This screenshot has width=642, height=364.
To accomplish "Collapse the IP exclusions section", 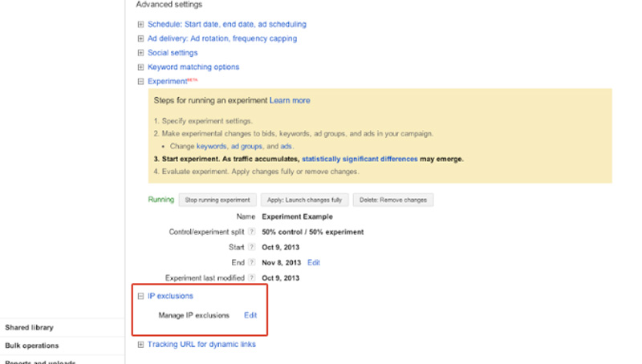I will pyautogui.click(x=141, y=297).
